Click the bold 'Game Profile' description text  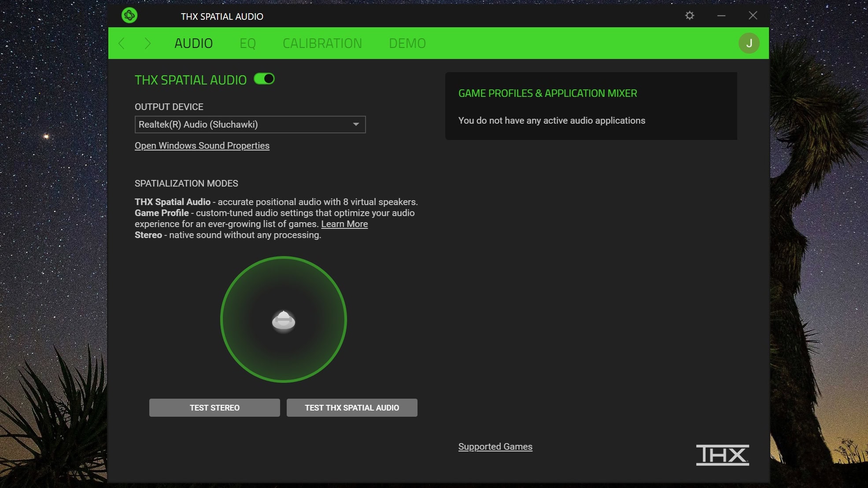pos(162,213)
